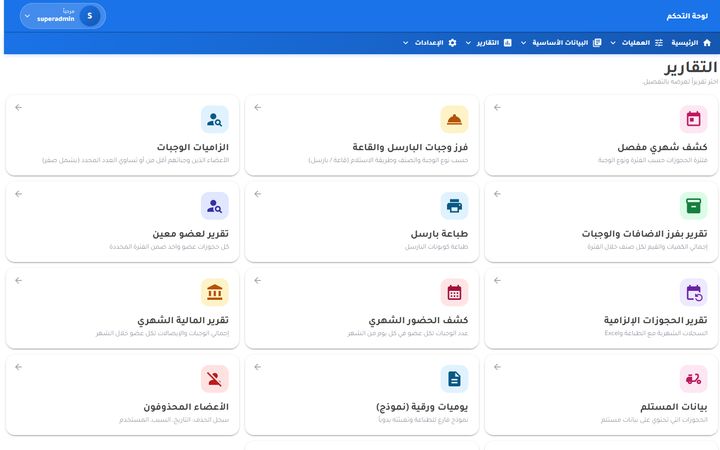Expand the التقارير menu chevron
This screenshot has height=450, width=720.
tap(468, 43)
